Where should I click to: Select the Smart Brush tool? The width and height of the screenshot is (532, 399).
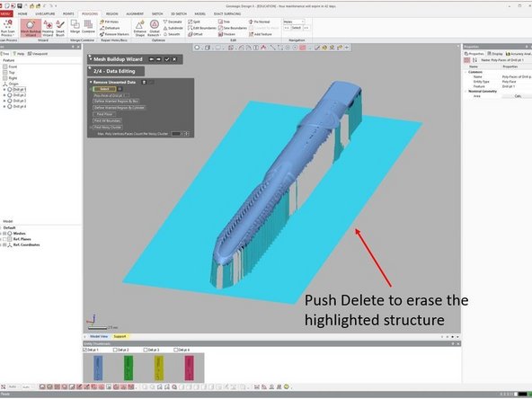tap(60, 28)
